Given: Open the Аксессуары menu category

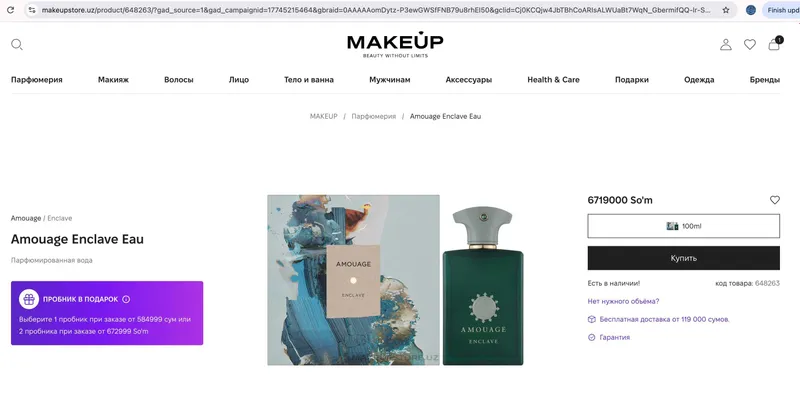Looking at the screenshot, I should (x=468, y=80).
